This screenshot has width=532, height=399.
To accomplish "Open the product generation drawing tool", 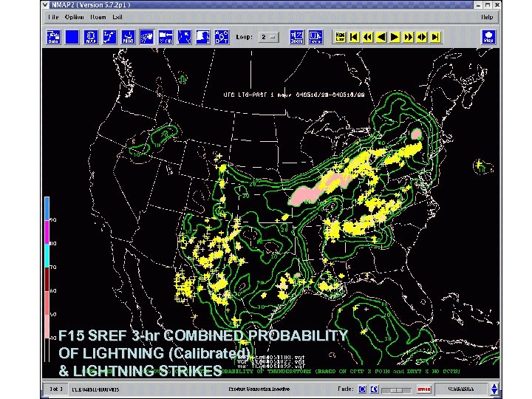I will pos(109,37).
